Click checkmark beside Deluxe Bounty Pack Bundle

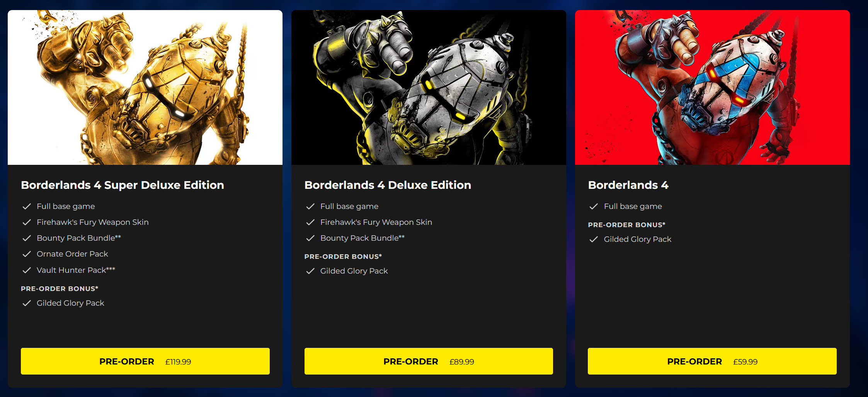pyautogui.click(x=310, y=238)
